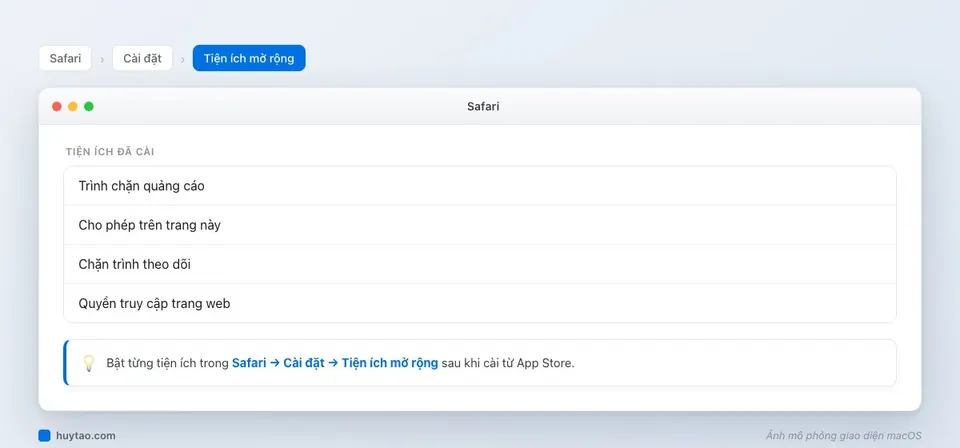The height and width of the screenshot is (448, 960).
Task: Click the Safari window title text
Action: (x=483, y=106)
